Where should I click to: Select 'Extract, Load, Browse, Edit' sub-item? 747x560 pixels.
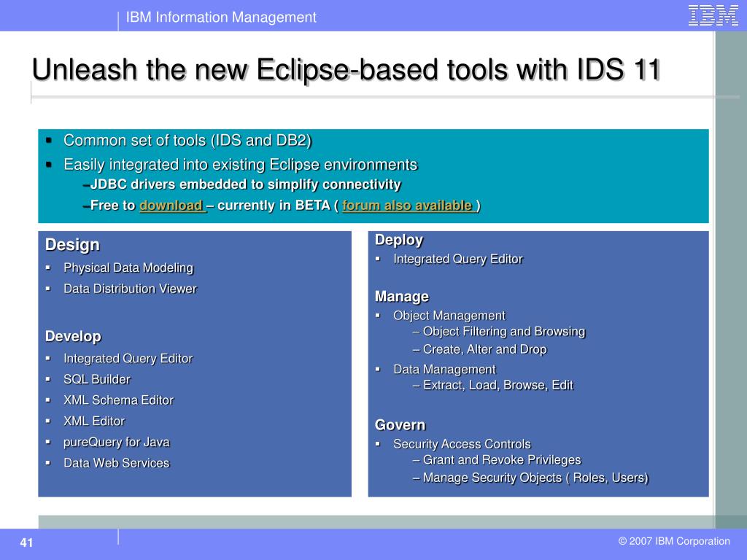tap(498, 385)
